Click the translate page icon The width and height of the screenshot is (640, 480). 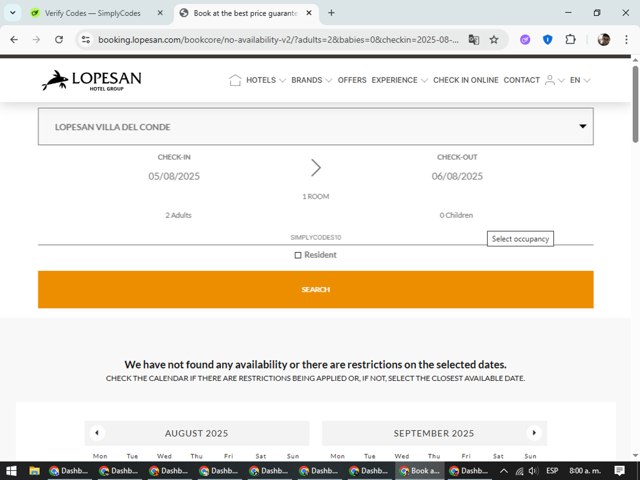coord(473,40)
